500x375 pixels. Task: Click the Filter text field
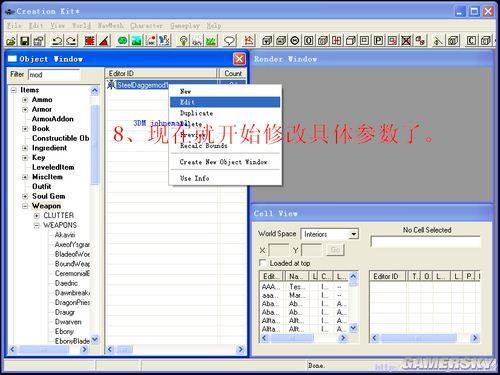click(x=54, y=75)
